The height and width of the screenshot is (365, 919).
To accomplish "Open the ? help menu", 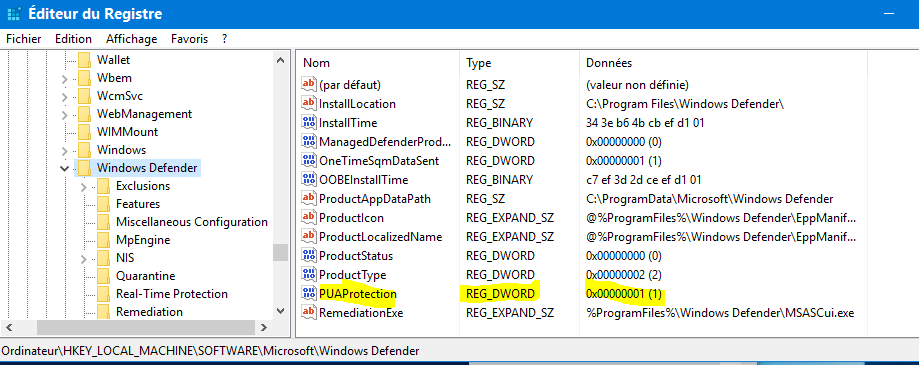I will pos(224,39).
